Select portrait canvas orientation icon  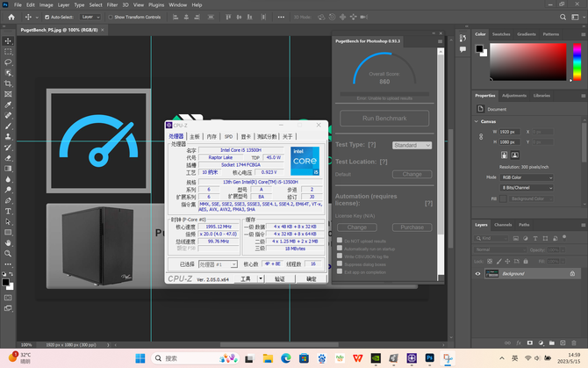coord(504,155)
